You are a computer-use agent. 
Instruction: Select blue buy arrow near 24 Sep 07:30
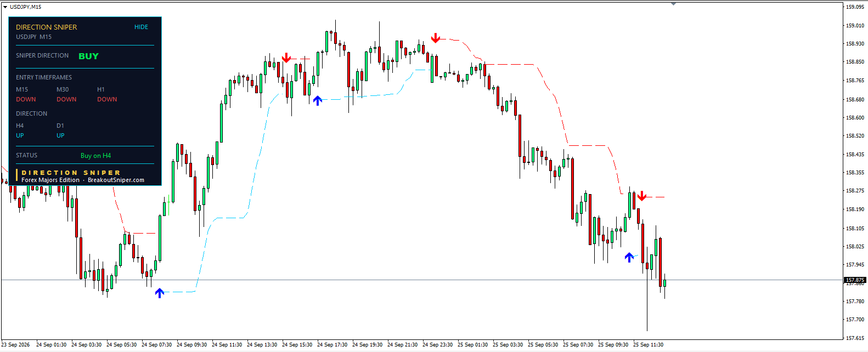tap(160, 293)
